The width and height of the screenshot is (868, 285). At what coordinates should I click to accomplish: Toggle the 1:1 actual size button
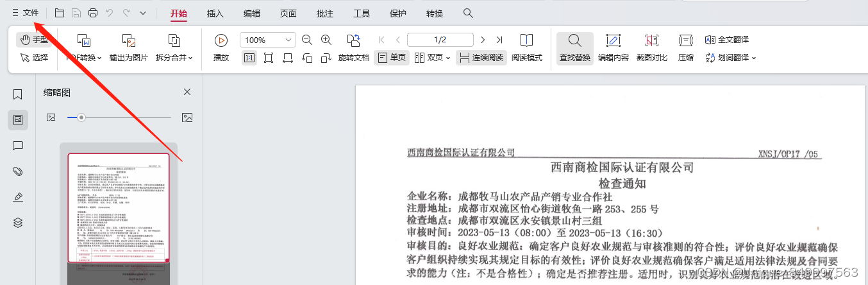[249, 58]
